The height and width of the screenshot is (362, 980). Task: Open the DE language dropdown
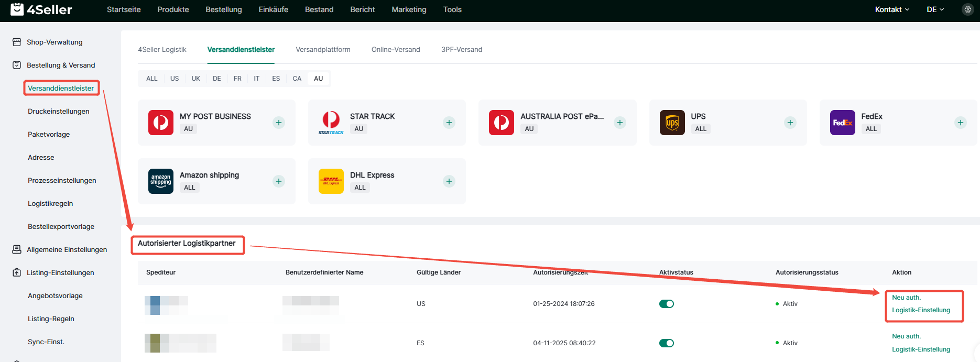935,9
